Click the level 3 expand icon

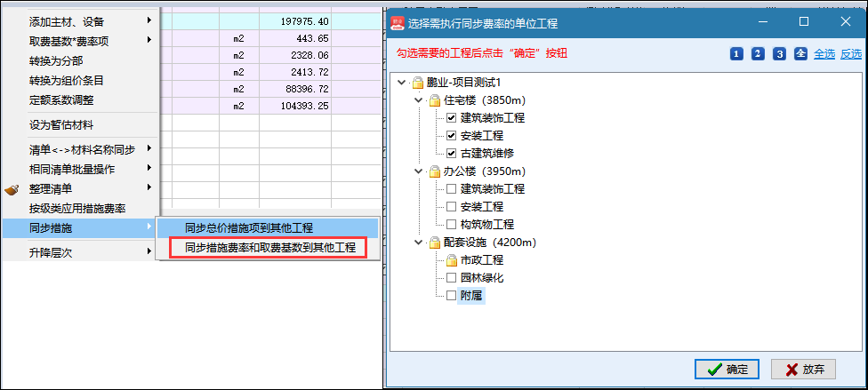[779, 54]
